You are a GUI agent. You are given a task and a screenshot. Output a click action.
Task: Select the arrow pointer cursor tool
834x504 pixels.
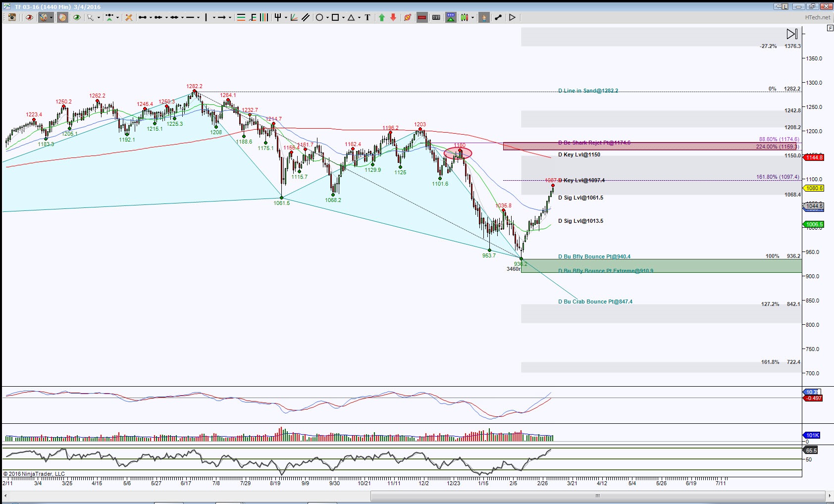91,17
